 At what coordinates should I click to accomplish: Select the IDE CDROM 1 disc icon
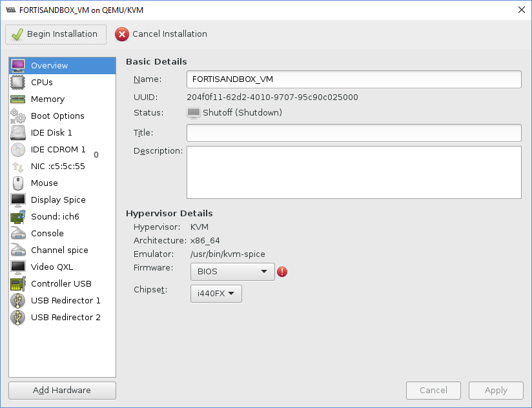pyautogui.click(x=18, y=150)
